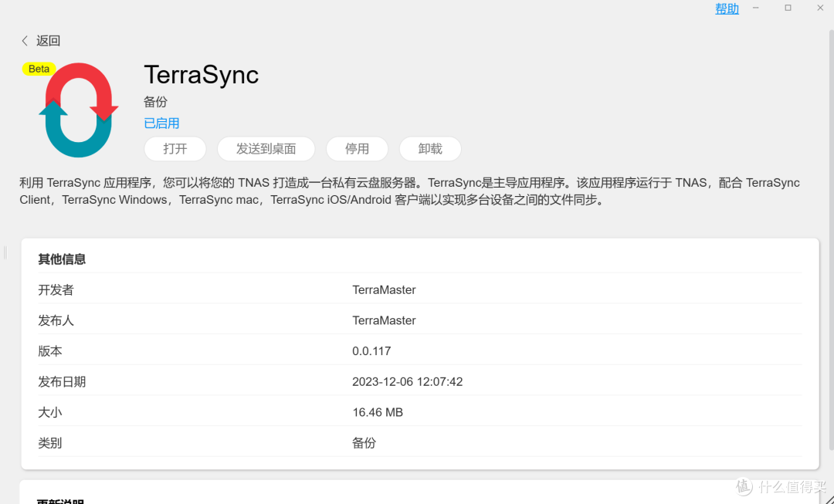Select size value 16.46 MB

click(x=378, y=413)
